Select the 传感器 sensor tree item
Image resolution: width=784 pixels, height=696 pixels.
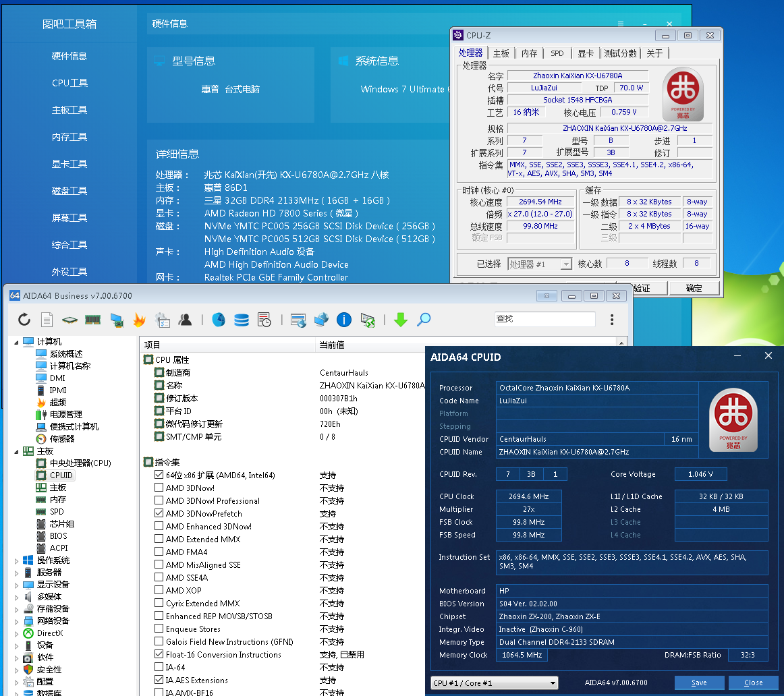(62, 438)
